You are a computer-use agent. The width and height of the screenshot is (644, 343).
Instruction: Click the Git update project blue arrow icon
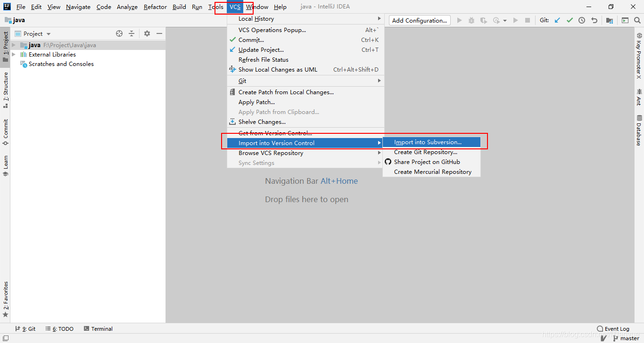tap(557, 20)
